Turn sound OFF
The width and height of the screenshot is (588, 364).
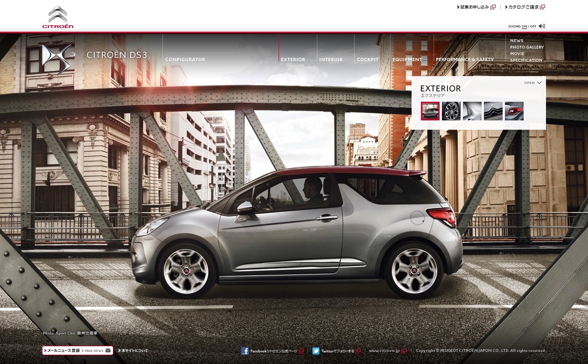(533, 27)
